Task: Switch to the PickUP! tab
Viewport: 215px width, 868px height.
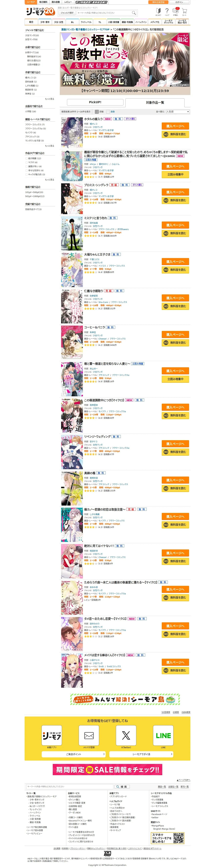Action: click(x=95, y=102)
